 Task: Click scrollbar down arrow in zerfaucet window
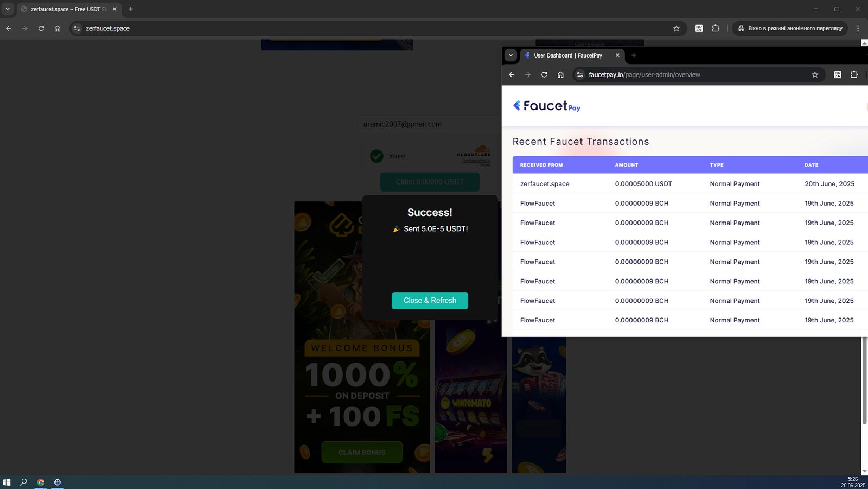(x=864, y=471)
